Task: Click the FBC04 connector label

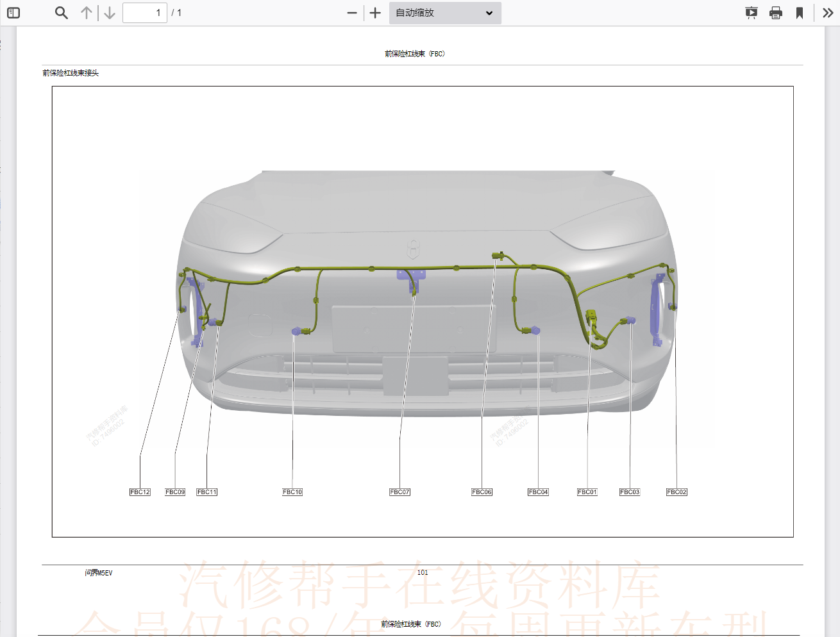Action: 538,492
